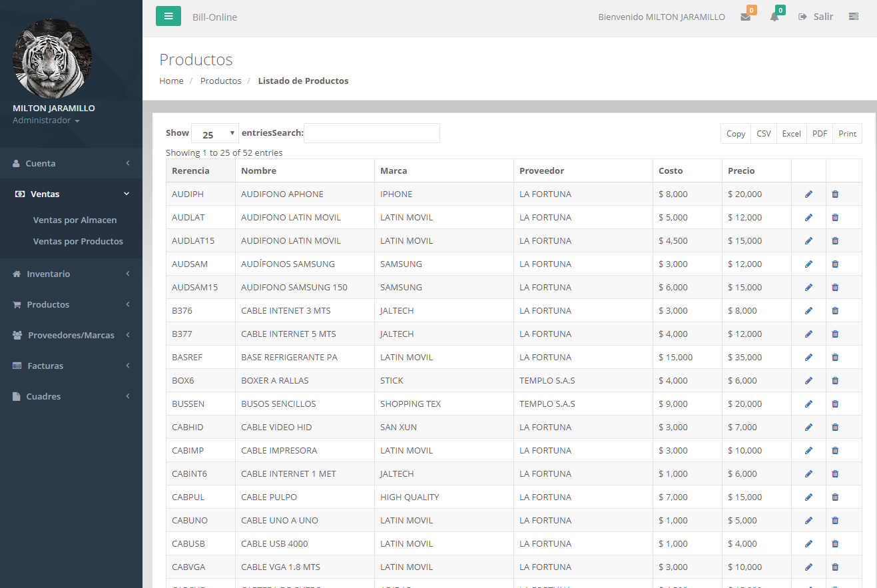Export the table with the Excel button
This screenshot has height=588, width=877.
791,133
